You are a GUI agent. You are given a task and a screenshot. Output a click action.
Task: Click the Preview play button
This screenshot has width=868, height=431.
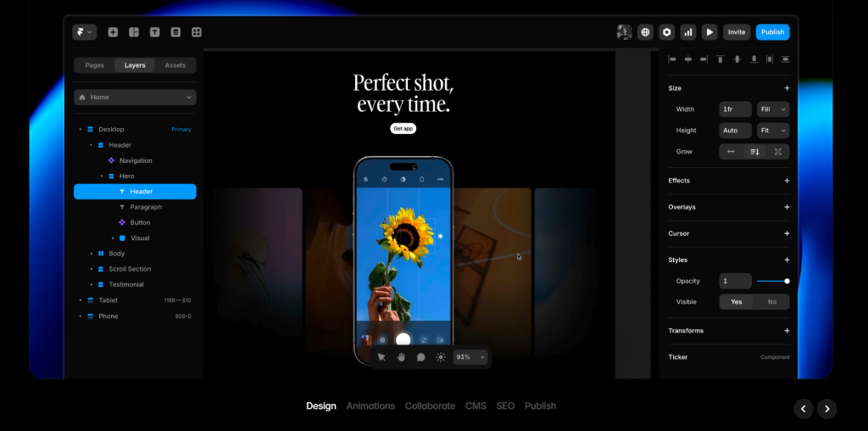point(709,32)
